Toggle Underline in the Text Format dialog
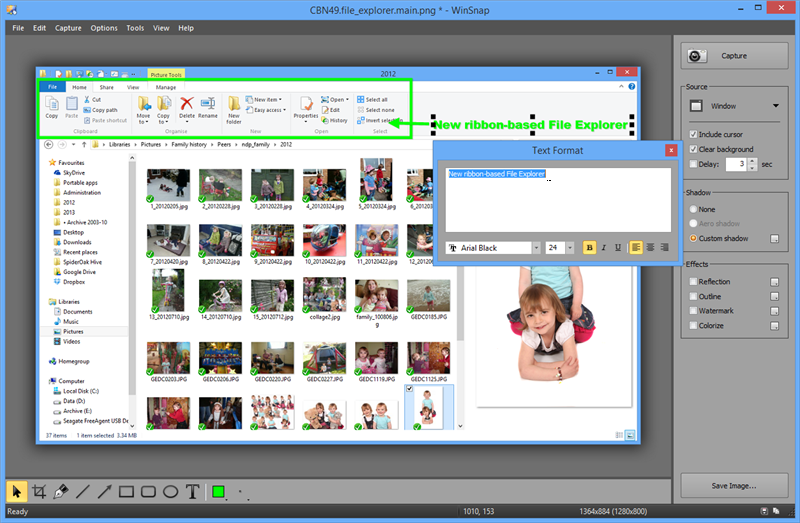800x523 pixels. tap(617, 247)
